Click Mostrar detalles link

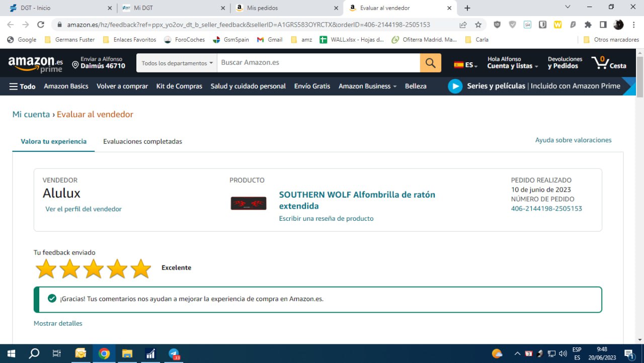pyautogui.click(x=58, y=323)
